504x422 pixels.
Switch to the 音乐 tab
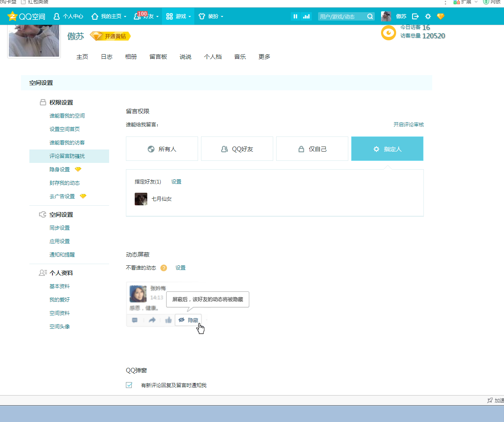[240, 57]
